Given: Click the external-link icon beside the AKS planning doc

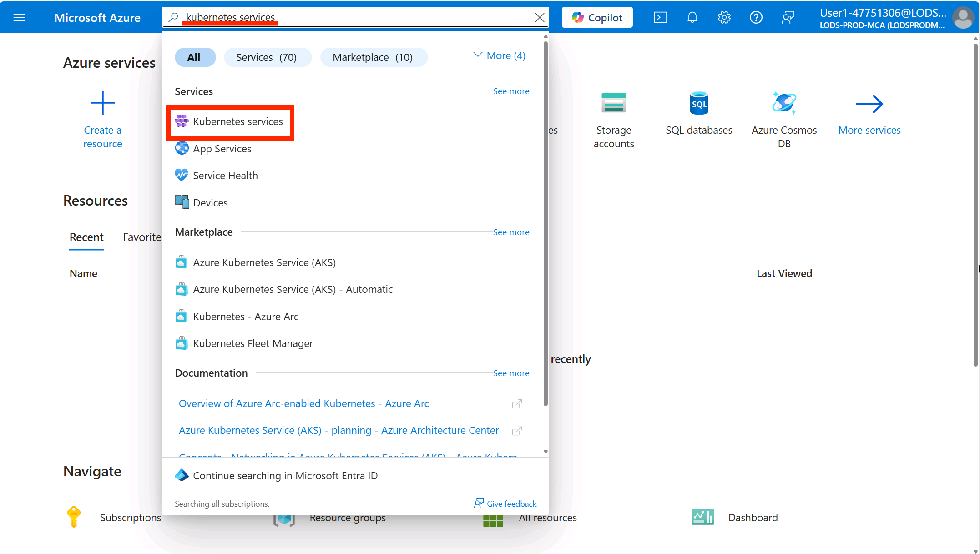Looking at the screenshot, I should [517, 431].
